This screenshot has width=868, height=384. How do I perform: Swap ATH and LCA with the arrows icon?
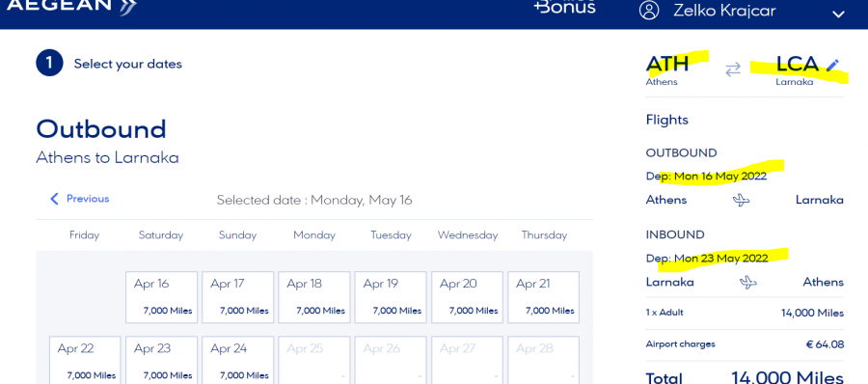pos(733,69)
